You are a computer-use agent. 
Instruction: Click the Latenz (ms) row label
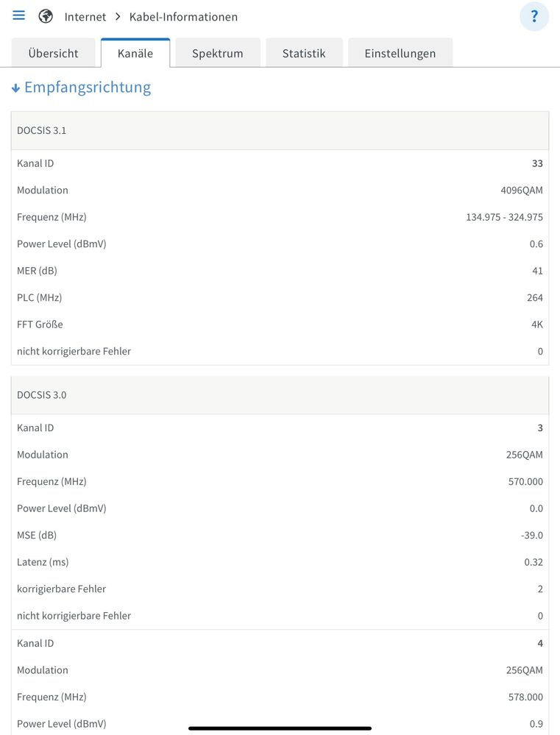[43, 562]
